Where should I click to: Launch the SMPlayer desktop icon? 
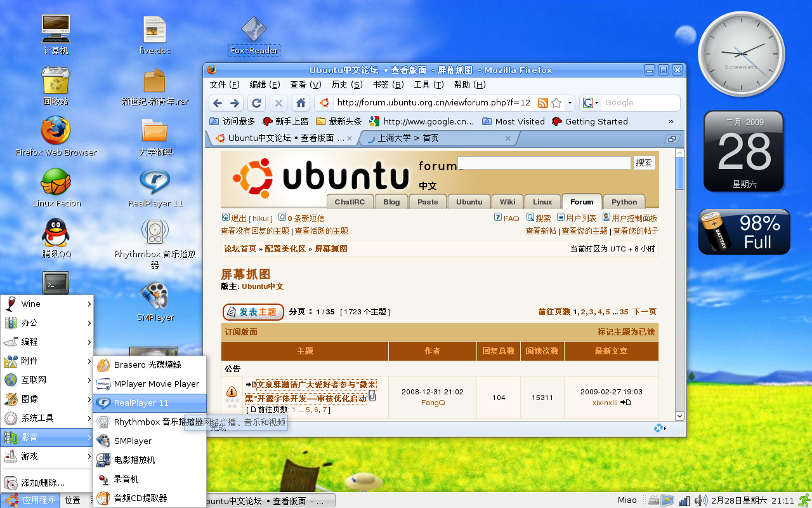(155, 302)
